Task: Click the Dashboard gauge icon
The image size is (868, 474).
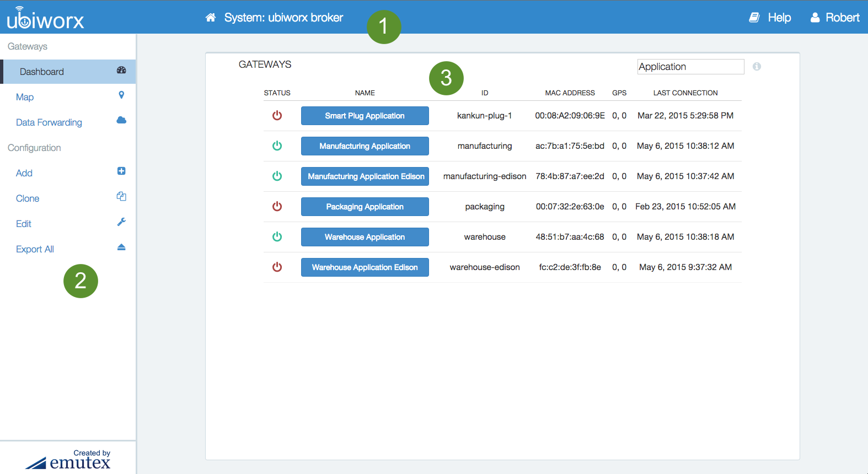Action: (x=121, y=70)
